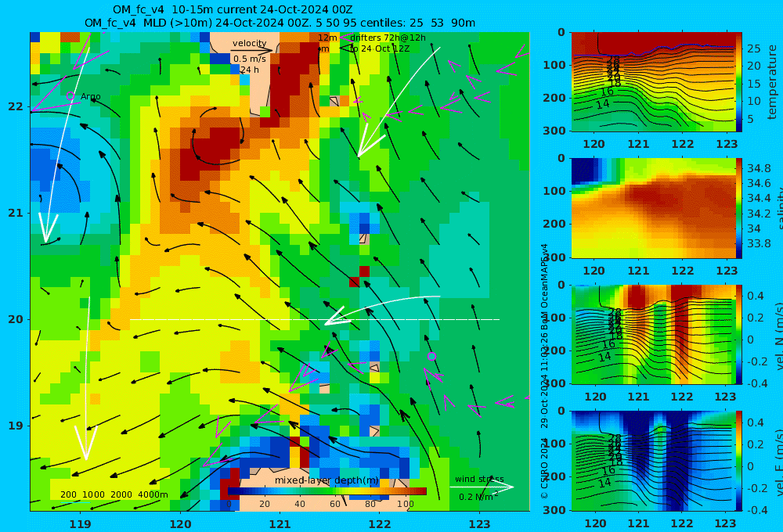
Task: Click the vel. N colorbar
Action: point(738,334)
